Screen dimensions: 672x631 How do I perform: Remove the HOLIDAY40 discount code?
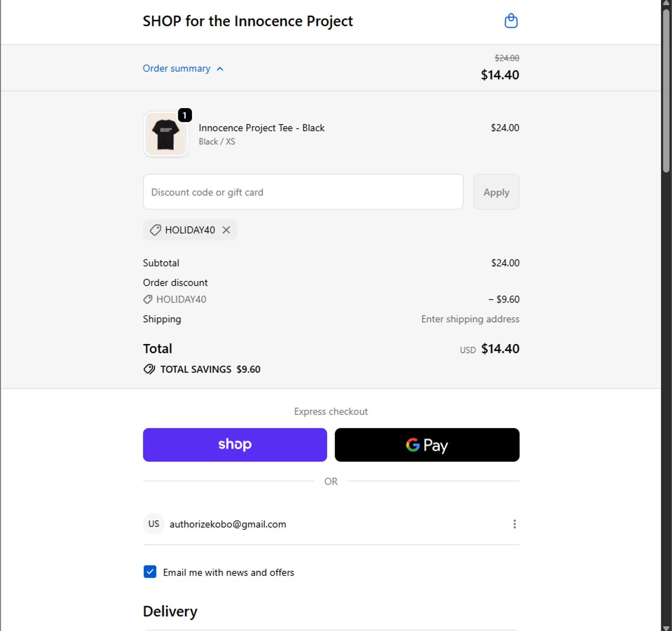point(227,230)
